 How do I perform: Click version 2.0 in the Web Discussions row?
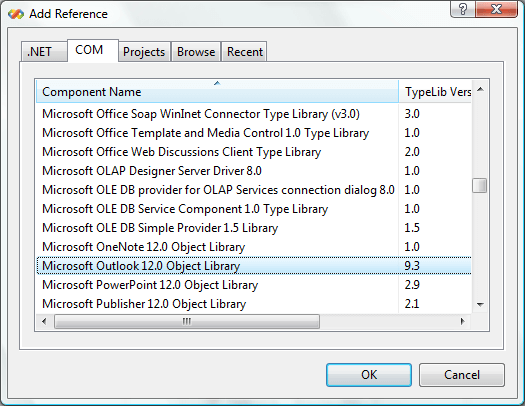pyautogui.click(x=412, y=152)
